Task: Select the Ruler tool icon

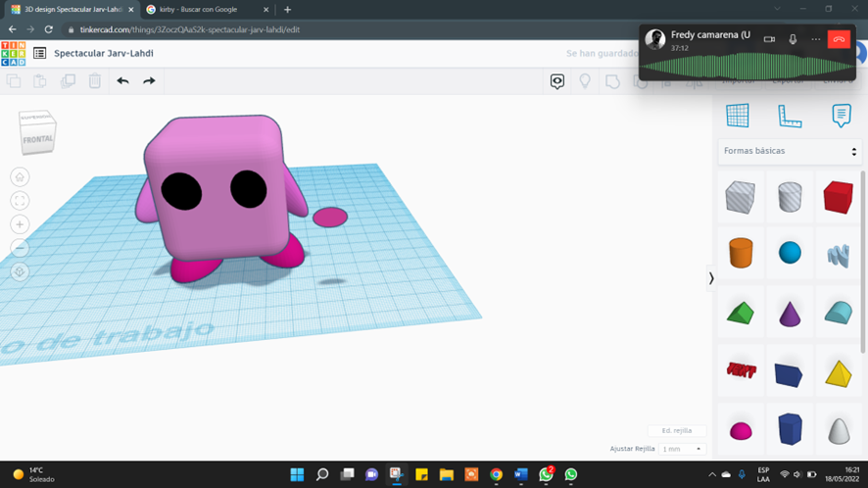Action: pyautogui.click(x=790, y=116)
